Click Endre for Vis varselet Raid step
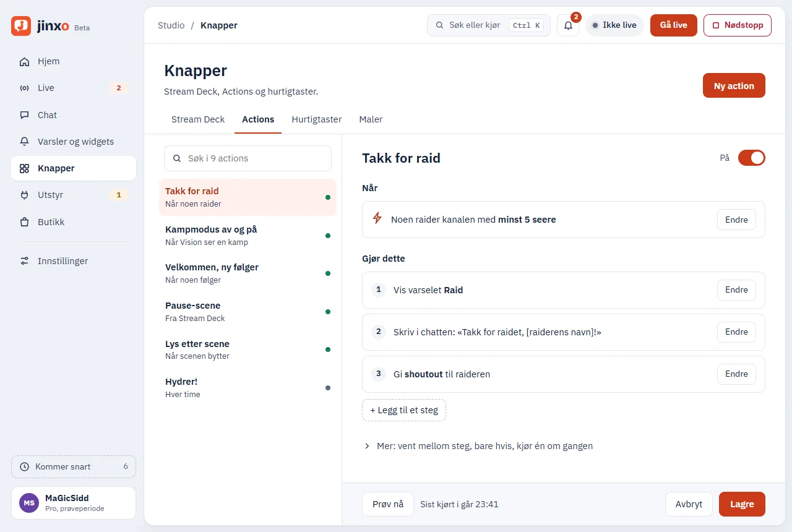This screenshot has width=792, height=532. click(736, 290)
